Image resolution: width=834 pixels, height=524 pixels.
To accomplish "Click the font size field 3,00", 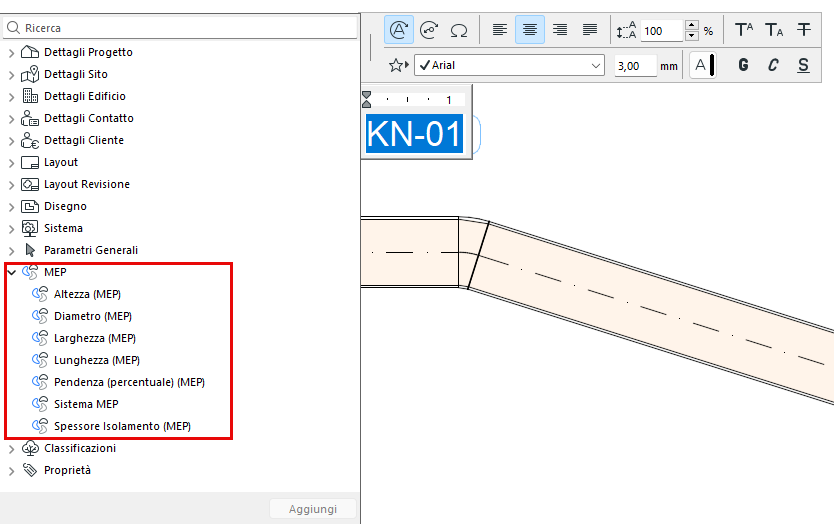I will click(635, 66).
